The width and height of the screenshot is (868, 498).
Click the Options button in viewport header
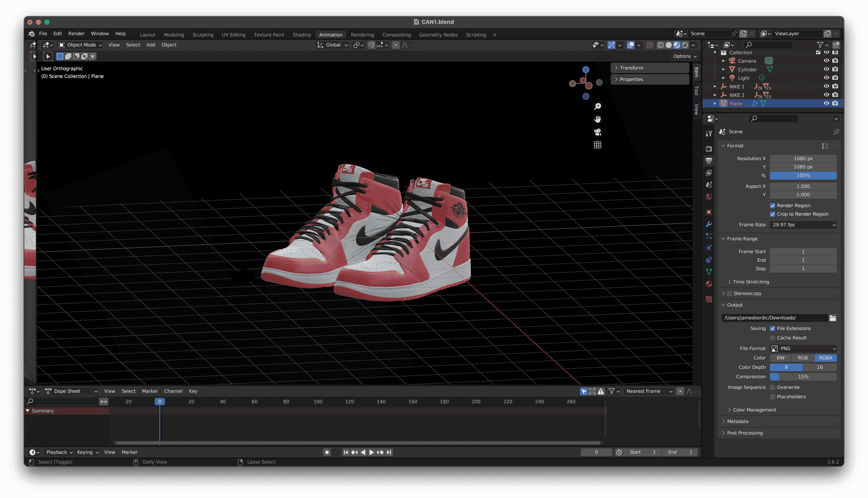click(685, 56)
